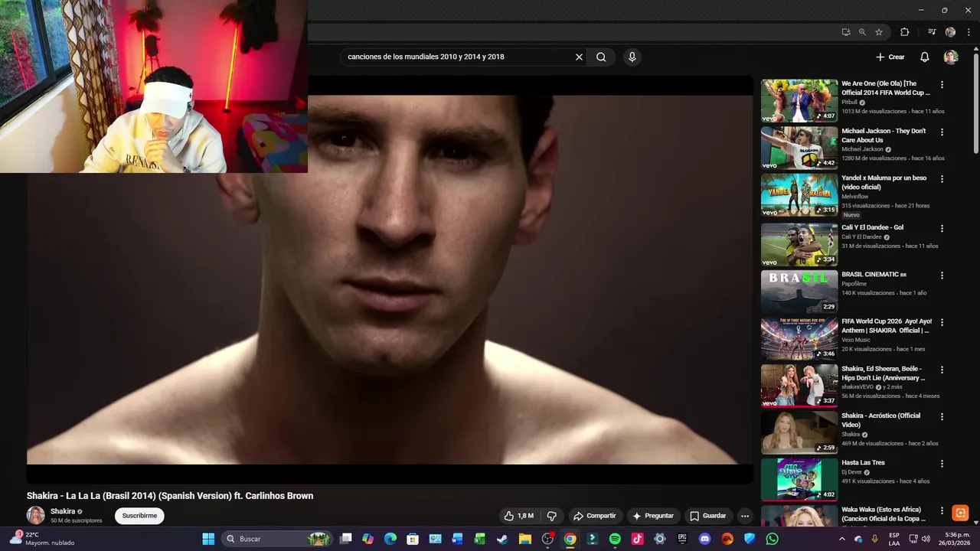980x551 pixels.
Task: Click the taskbar Buscar search box
Action: point(277,539)
